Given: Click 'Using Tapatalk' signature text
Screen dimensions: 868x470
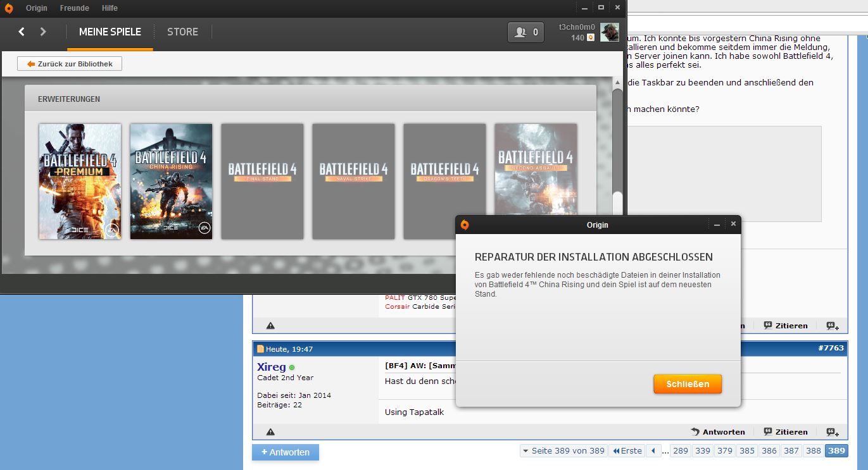Looking at the screenshot, I should pos(414,412).
